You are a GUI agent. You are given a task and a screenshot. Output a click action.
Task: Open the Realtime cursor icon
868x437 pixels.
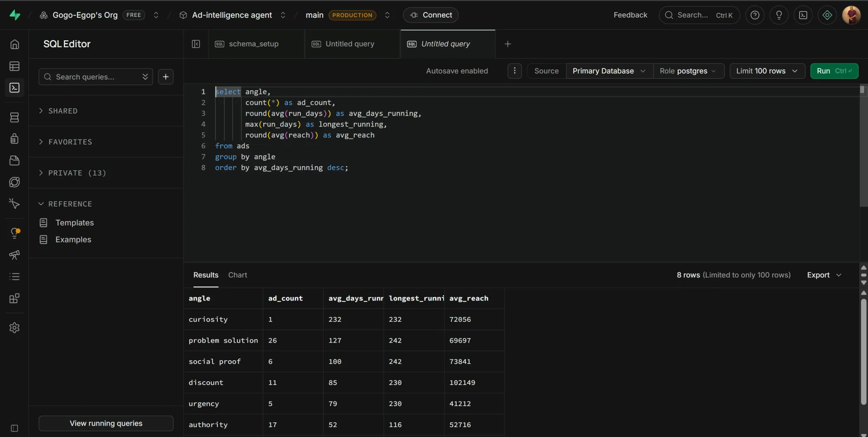coord(15,204)
